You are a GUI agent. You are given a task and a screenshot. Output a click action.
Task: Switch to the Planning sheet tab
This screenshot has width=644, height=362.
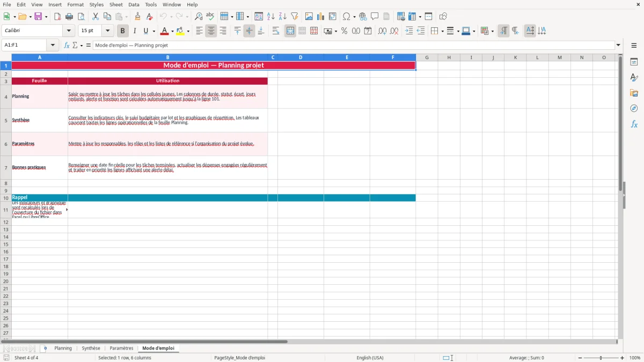63,349
